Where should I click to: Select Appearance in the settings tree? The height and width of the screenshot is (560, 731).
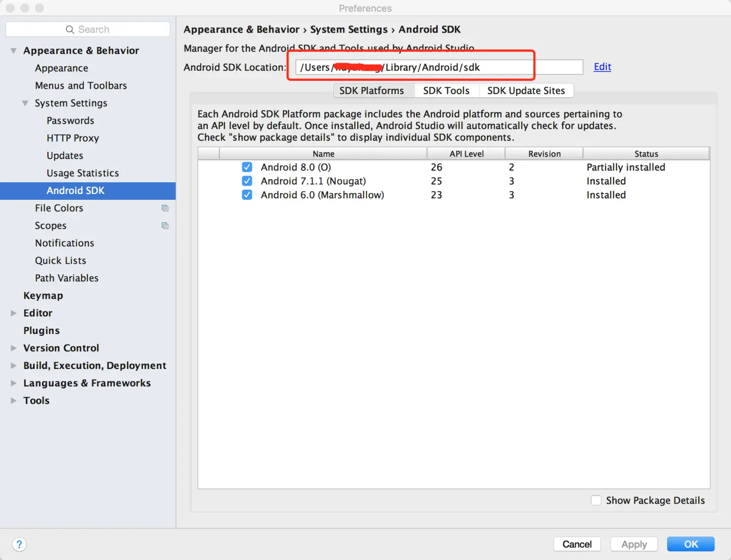tap(61, 68)
